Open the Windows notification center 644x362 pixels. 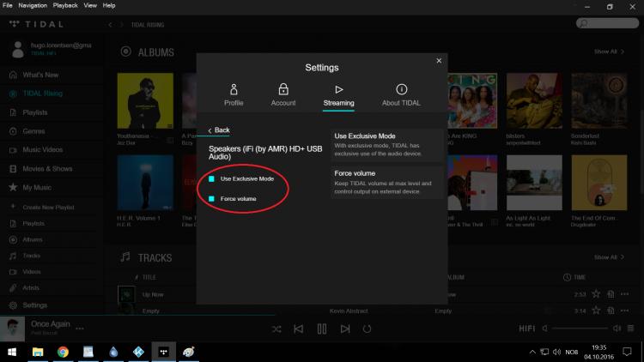(x=627, y=353)
